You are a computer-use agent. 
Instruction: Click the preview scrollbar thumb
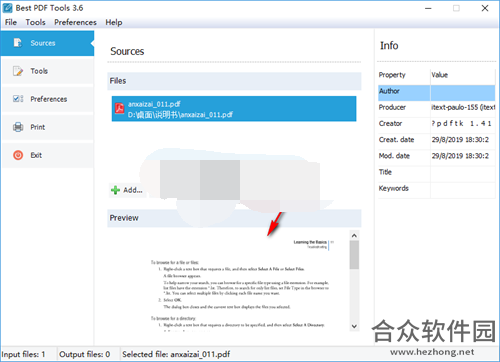[354, 255]
